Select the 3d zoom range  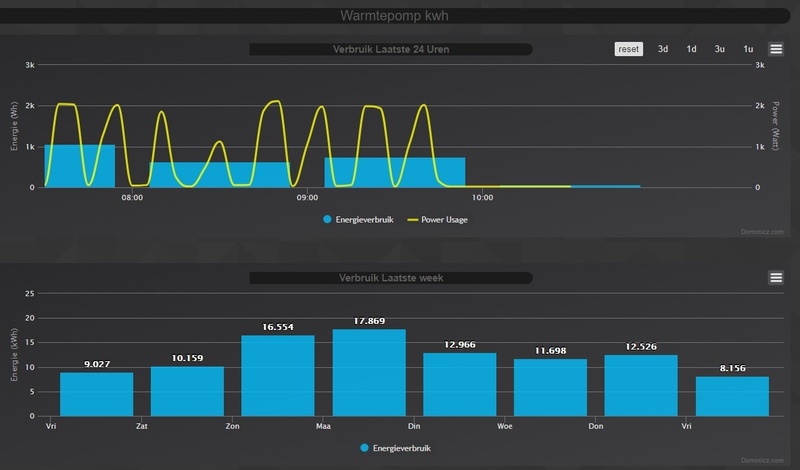663,49
